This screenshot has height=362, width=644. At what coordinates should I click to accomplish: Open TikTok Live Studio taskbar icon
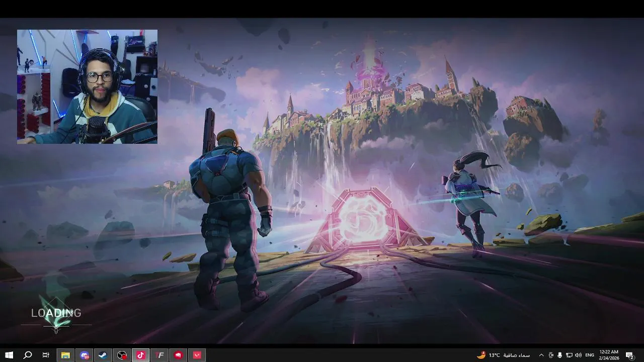pyautogui.click(x=140, y=355)
